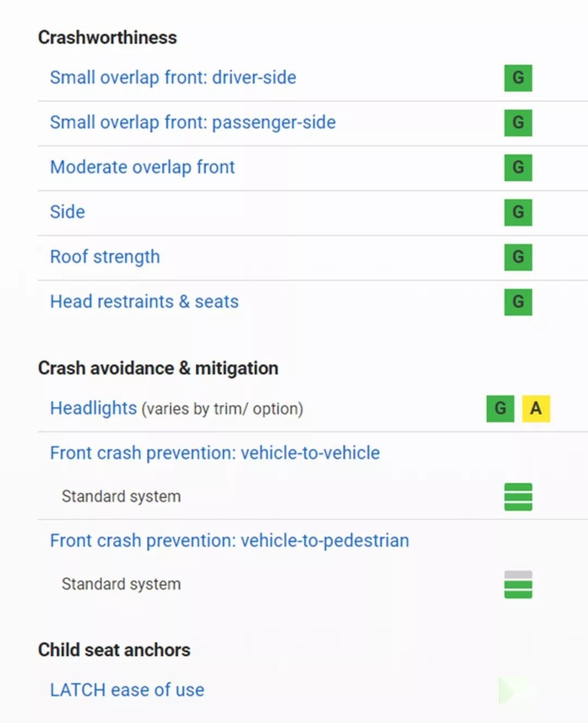Click the yellow A Headlights rating badge

click(536, 409)
